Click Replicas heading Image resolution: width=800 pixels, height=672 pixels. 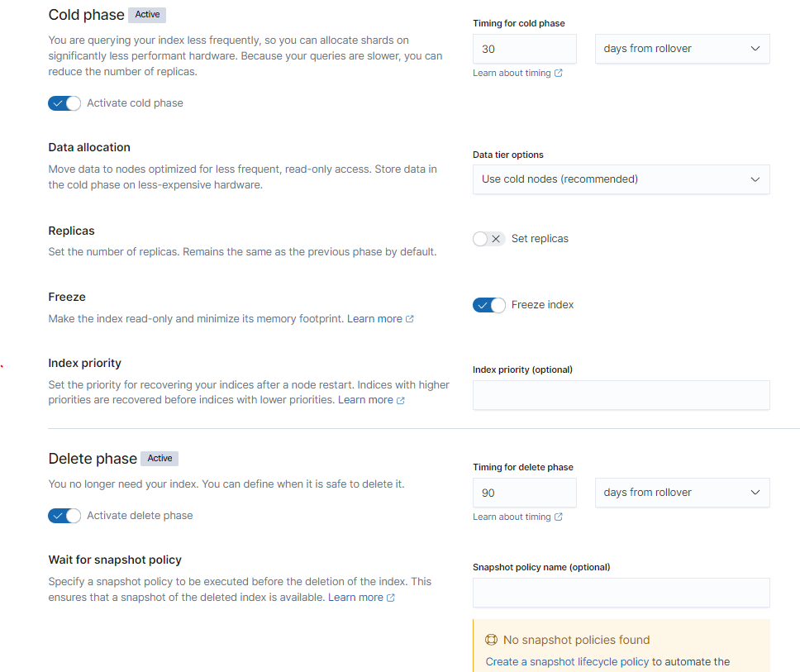(x=71, y=231)
